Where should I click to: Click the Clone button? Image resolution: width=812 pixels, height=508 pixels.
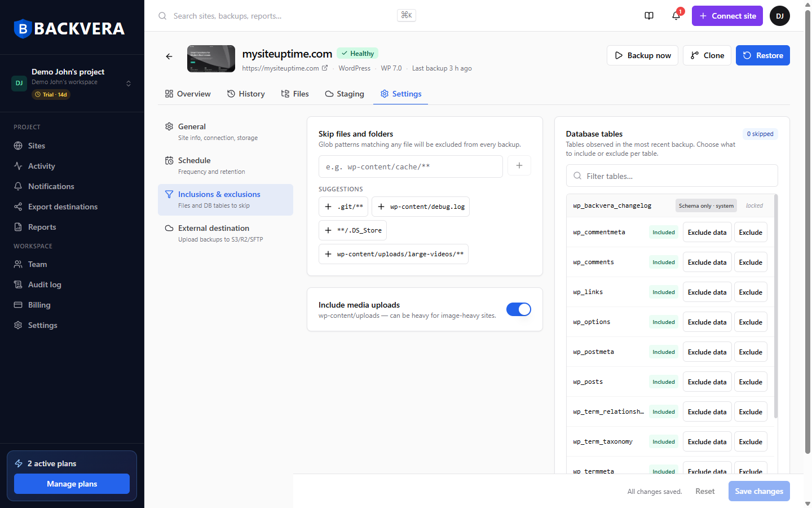click(x=707, y=55)
